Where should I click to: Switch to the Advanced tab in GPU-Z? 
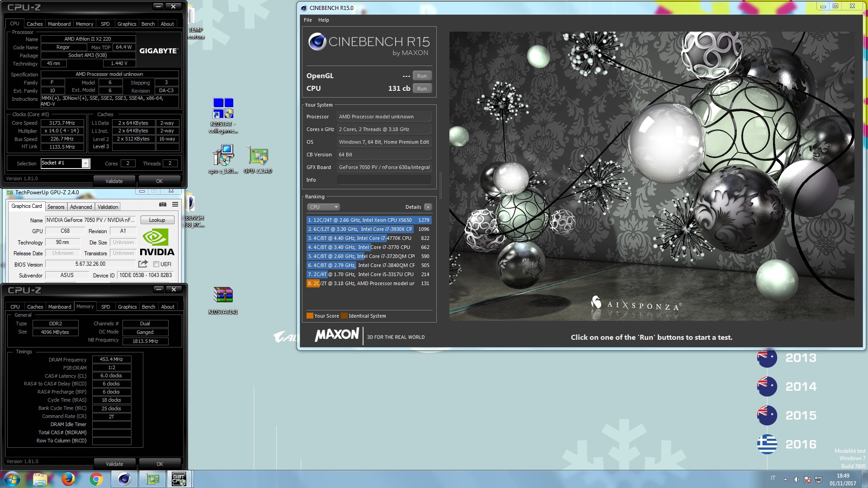81,207
